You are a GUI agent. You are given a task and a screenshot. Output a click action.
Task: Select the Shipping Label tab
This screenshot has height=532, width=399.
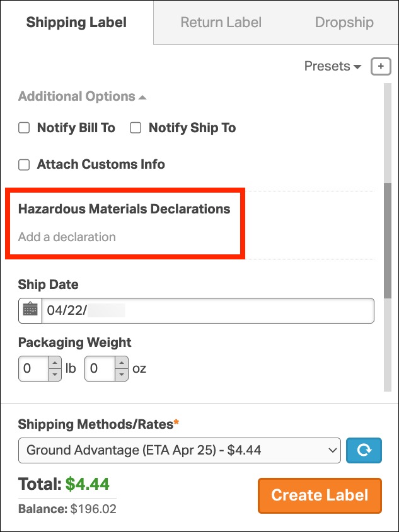(76, 23)
